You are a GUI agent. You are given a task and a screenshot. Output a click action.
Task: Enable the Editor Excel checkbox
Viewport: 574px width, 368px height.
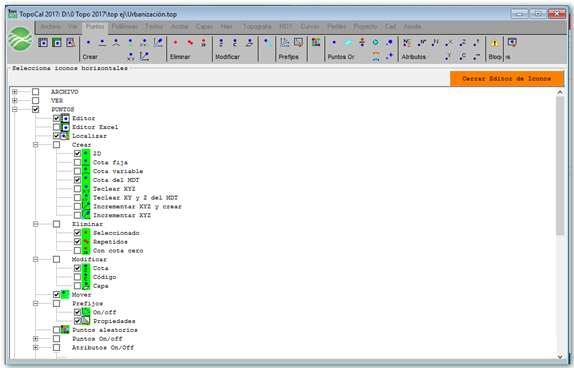pyautogui.click(x=56, y=127)
